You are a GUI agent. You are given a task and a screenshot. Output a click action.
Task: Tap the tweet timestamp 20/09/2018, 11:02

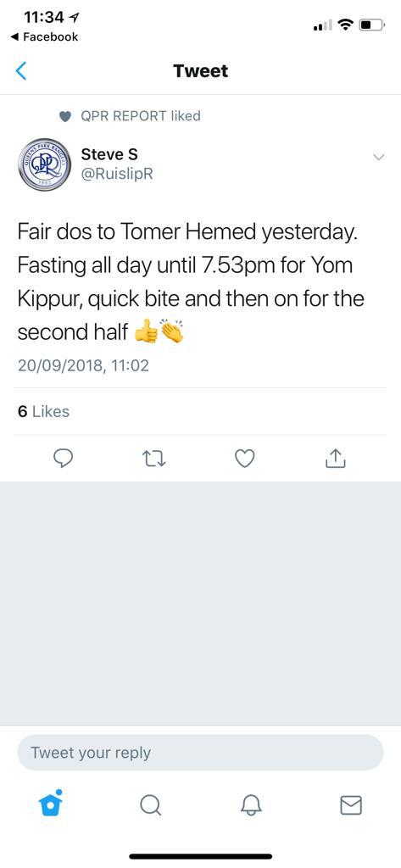[83, 365]
